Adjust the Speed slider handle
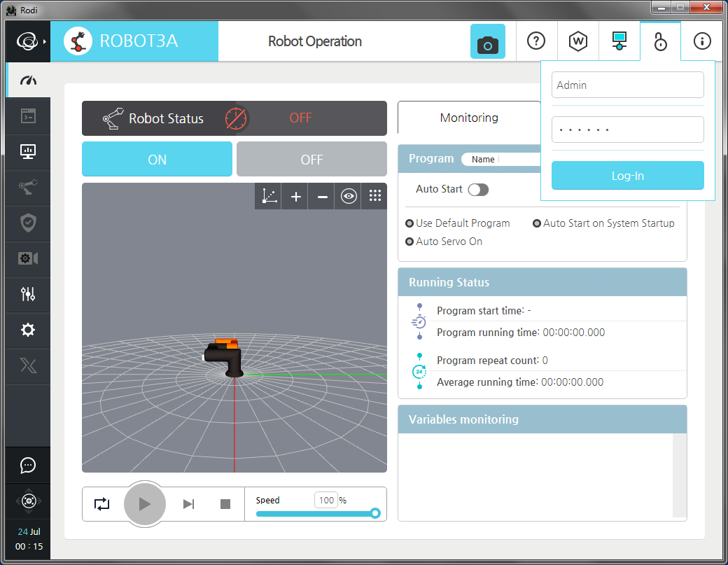This screenshot has height=565, width=728. tap(375, 513)
